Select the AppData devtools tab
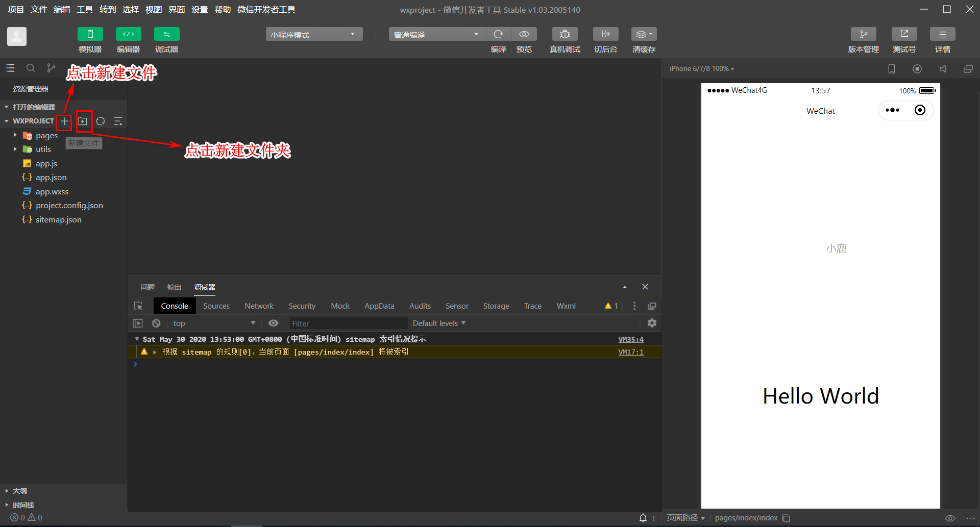The width and height of the screenshot is (980, 527). (379, 306)
